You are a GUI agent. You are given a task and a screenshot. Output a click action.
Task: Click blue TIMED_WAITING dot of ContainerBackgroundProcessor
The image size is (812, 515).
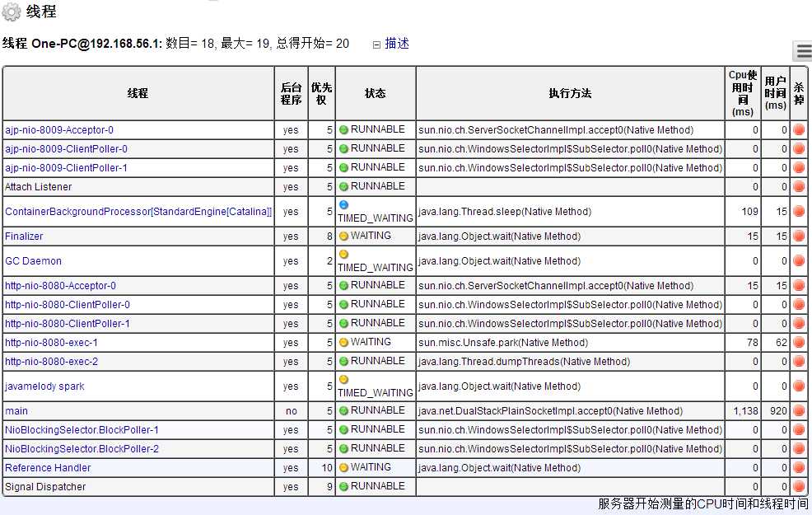tap(343, 204)
